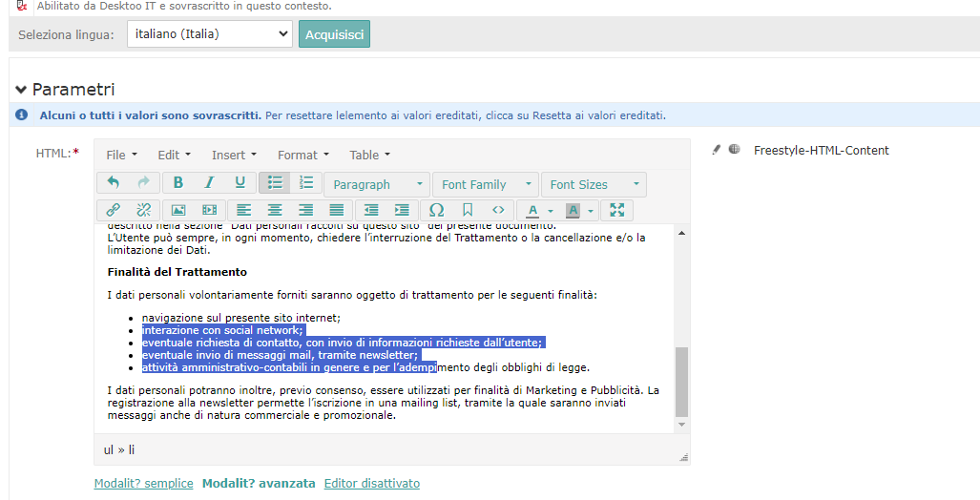Open the Font Family dropdown
The height and width of the screenshot is (500, 980).
(x=486, y=184)
